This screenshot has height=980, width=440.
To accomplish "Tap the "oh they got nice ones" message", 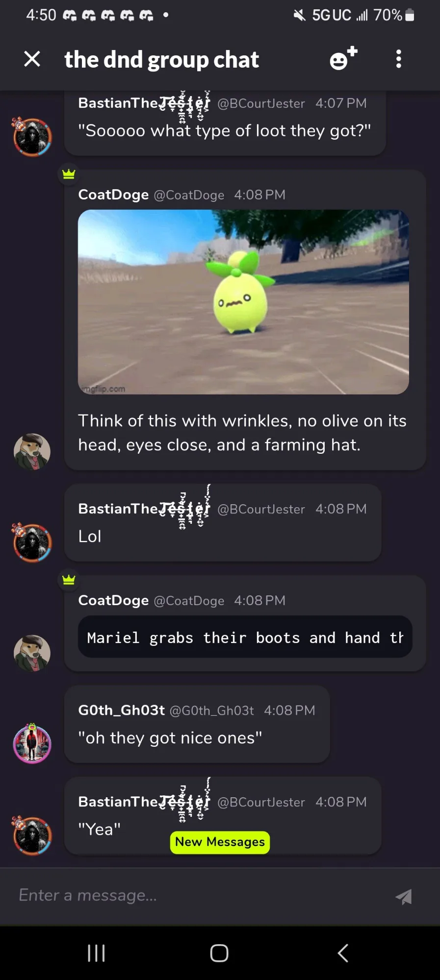I will click(170, 738).
